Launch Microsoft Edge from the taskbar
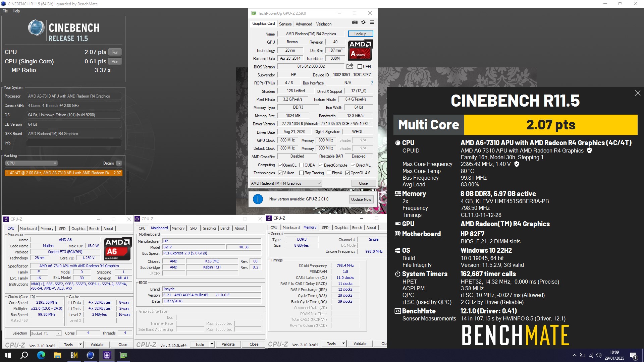This screenshot has width=644, height=362. [41, 355]
